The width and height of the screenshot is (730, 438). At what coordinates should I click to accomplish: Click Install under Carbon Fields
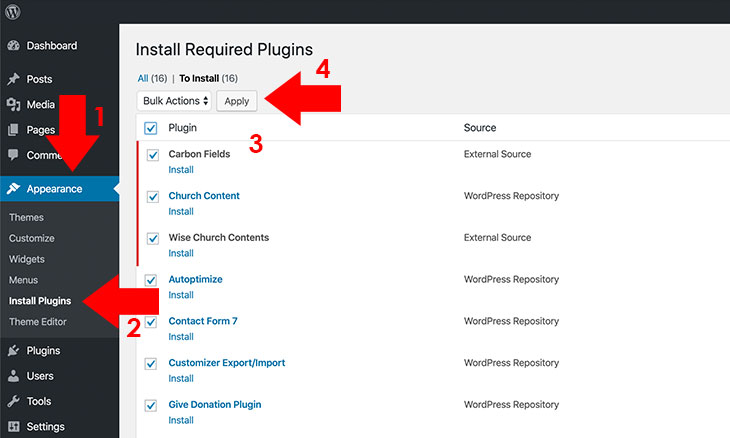[x=181, y=170]
